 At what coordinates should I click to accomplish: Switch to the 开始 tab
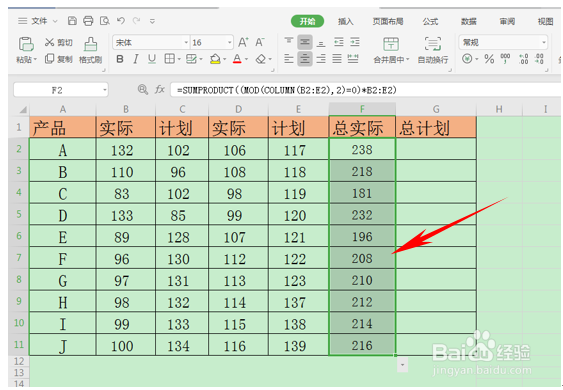point(307,21)
